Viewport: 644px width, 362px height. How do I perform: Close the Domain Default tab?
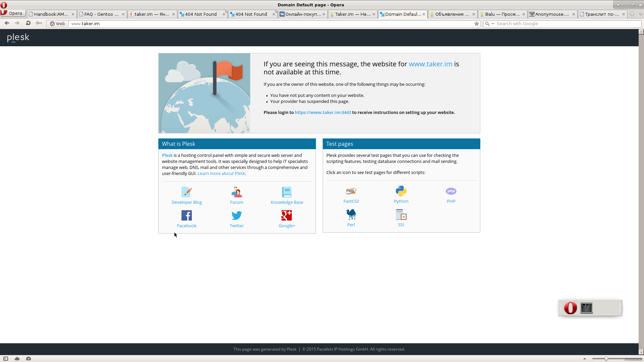point(424,14)
